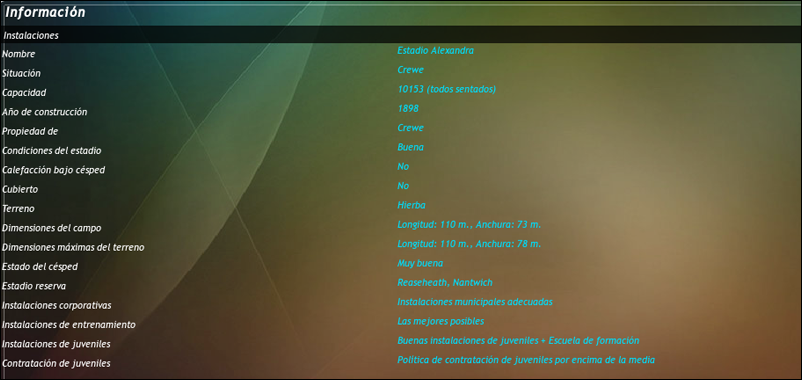
Task: Click the Estado del césped label
Action: (x=40, y=267)
